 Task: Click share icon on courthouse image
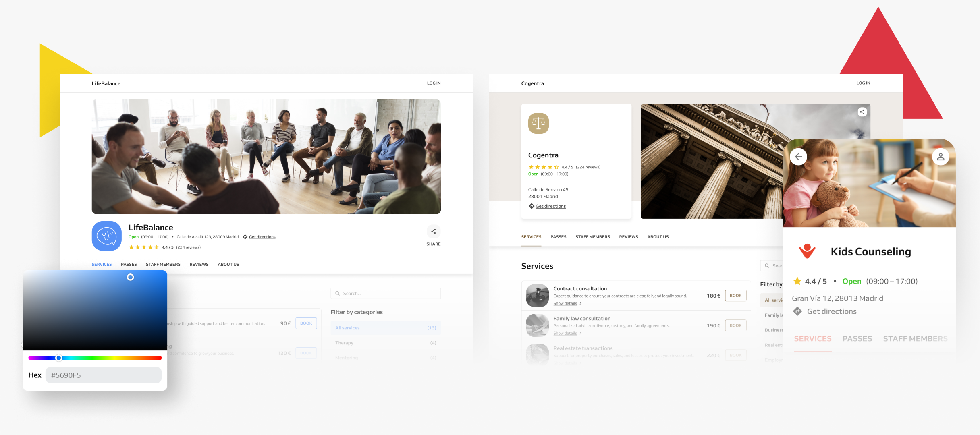pos(862,112)
